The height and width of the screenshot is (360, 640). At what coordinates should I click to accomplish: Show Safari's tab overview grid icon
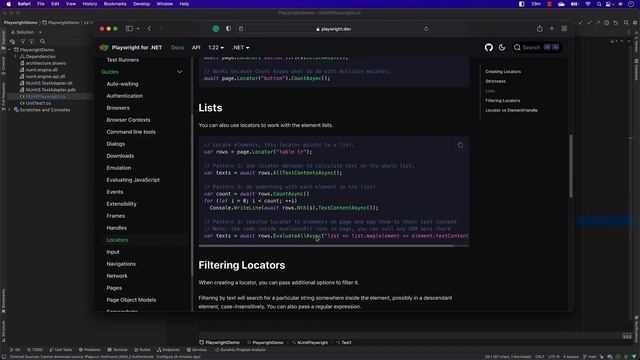click(564, 29)
